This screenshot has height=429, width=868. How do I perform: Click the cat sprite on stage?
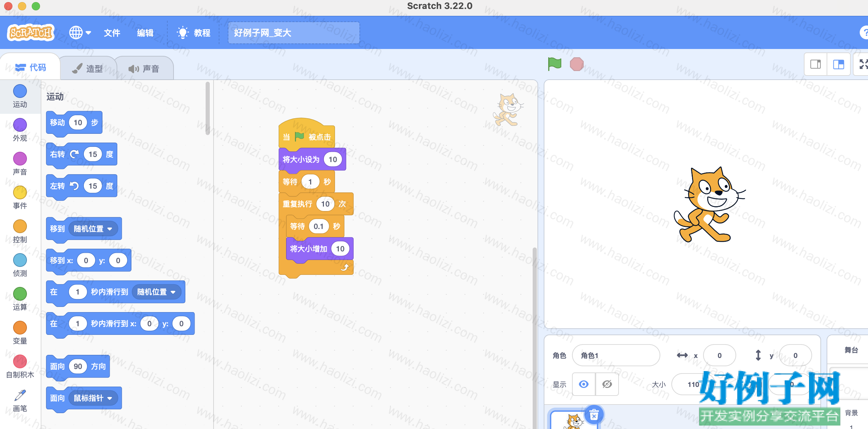[709, 205]
